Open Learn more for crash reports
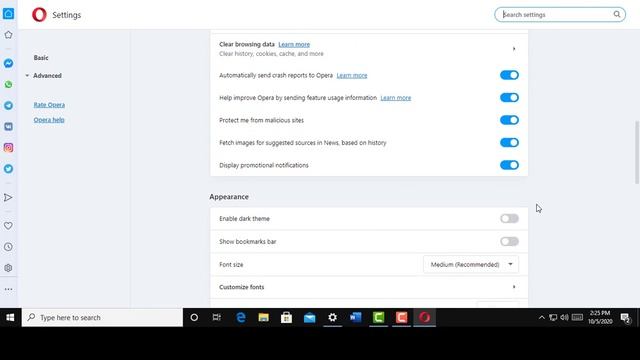The width and height of the screenshot is (640, 360). [x=352, y=75]
